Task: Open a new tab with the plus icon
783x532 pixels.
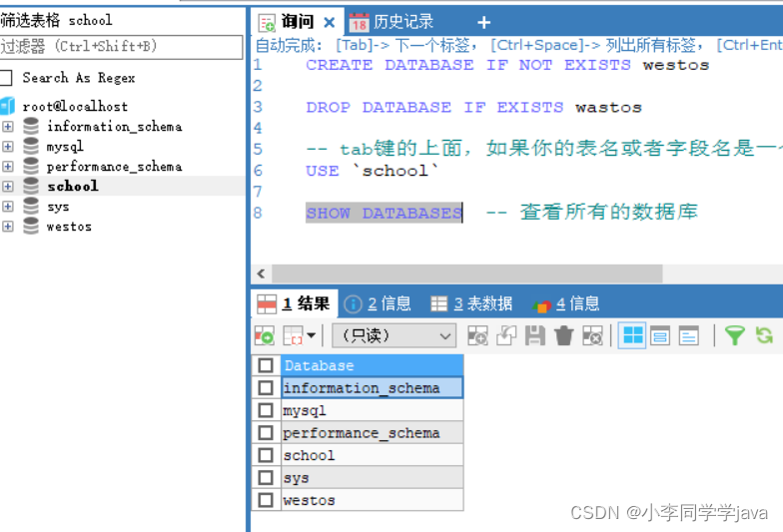Action: [483, 22]
